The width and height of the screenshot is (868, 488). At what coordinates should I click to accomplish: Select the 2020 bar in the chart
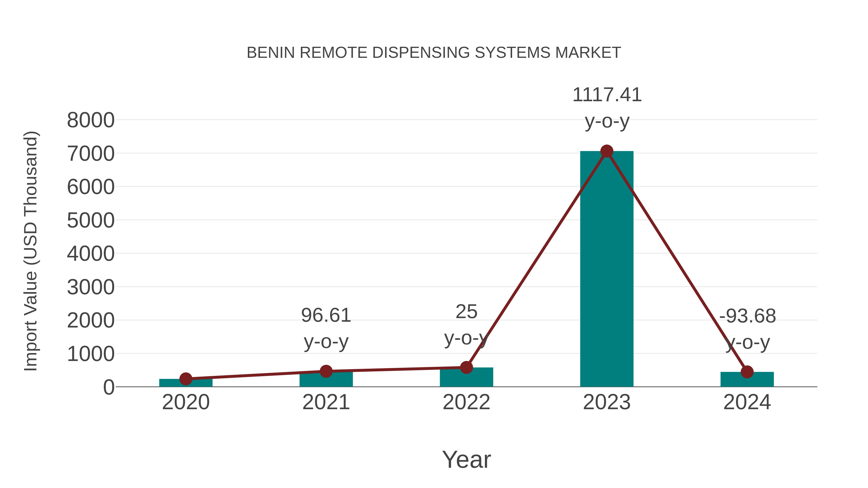click(186, 383)
